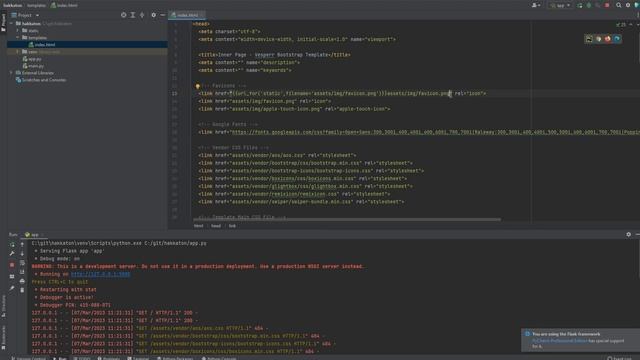Click line 13 in editor gutter
Screen dimensions: 640x360
[x=175, y=93]
